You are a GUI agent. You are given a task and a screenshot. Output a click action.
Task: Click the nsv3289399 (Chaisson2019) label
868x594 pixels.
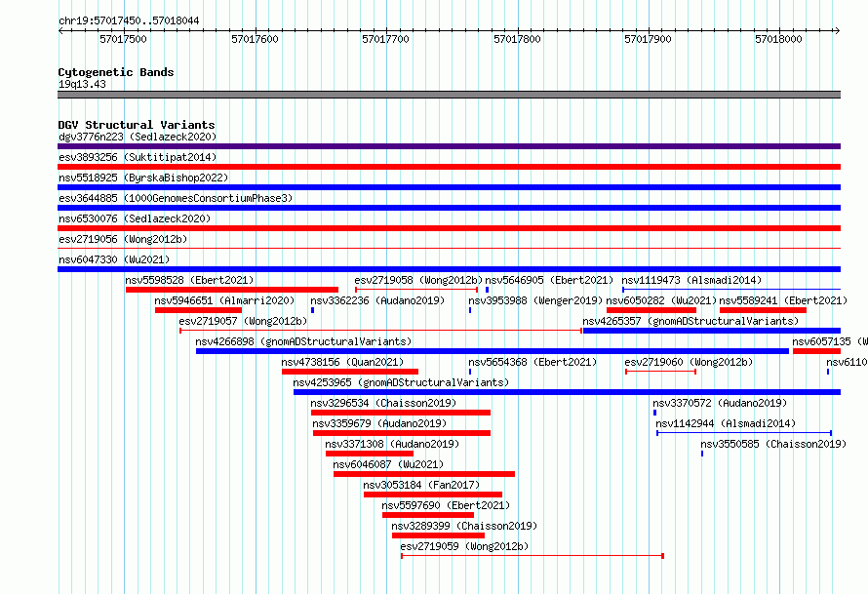(x=464, y=526)
